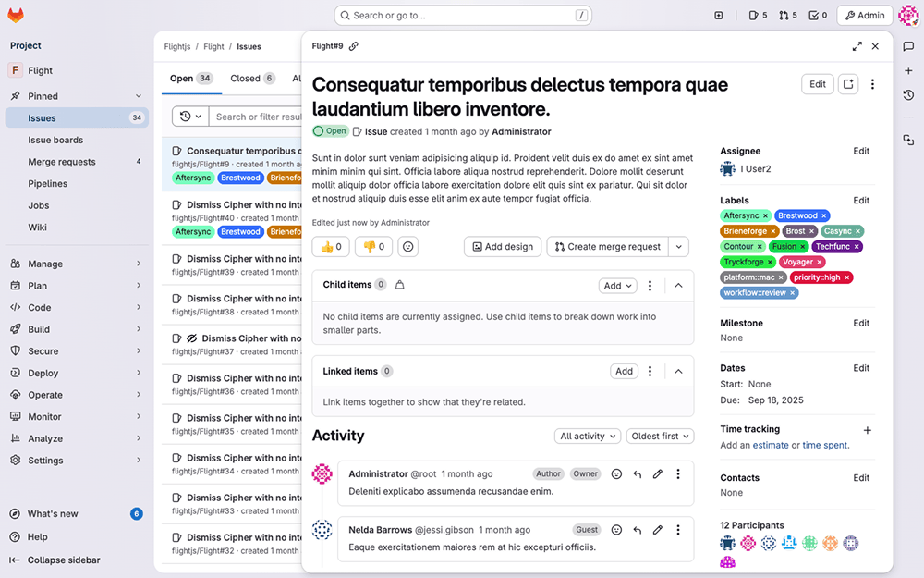The width and height of the screenshot is (924, 578).
Task: Open the GitLab home logo
Action: (16, 16)
